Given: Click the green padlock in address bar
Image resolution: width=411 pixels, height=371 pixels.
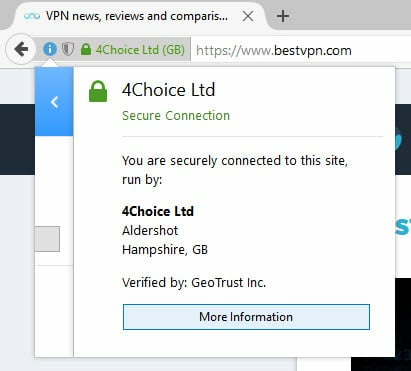Looking at the screenshot, I should [x=86, y=49].
